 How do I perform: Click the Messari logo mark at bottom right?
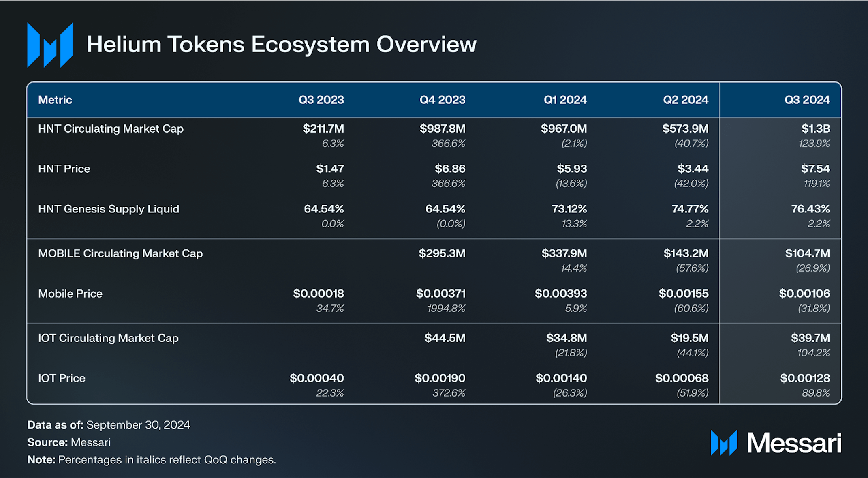coord(724,443)
